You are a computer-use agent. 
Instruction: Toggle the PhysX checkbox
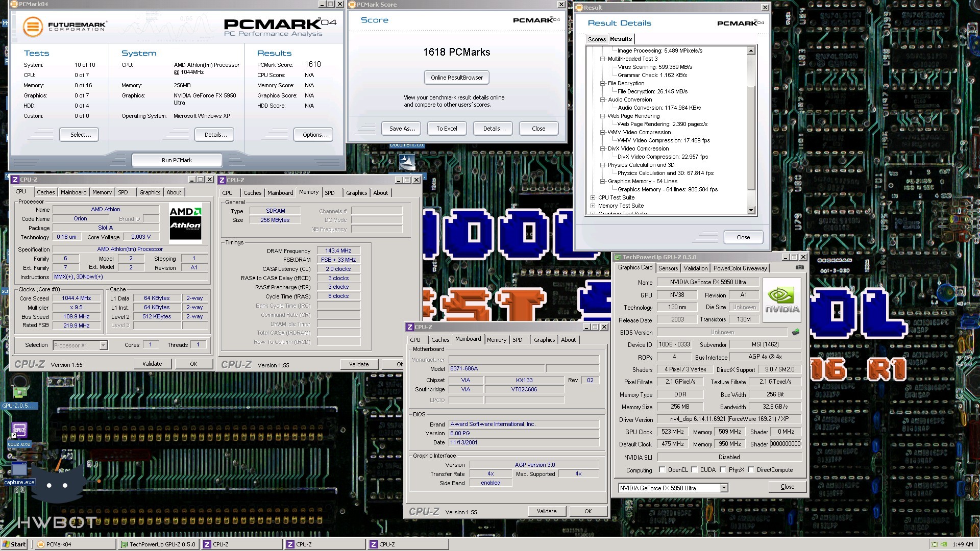pos(723,470)
